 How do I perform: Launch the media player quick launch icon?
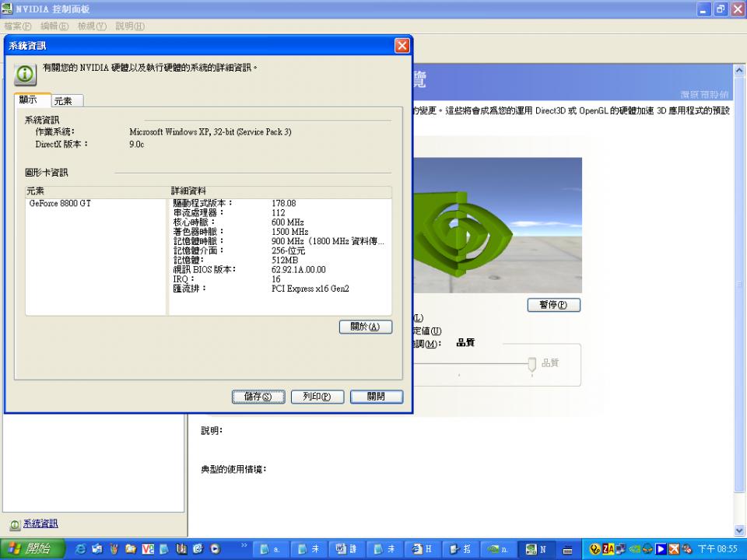point(215,549)
